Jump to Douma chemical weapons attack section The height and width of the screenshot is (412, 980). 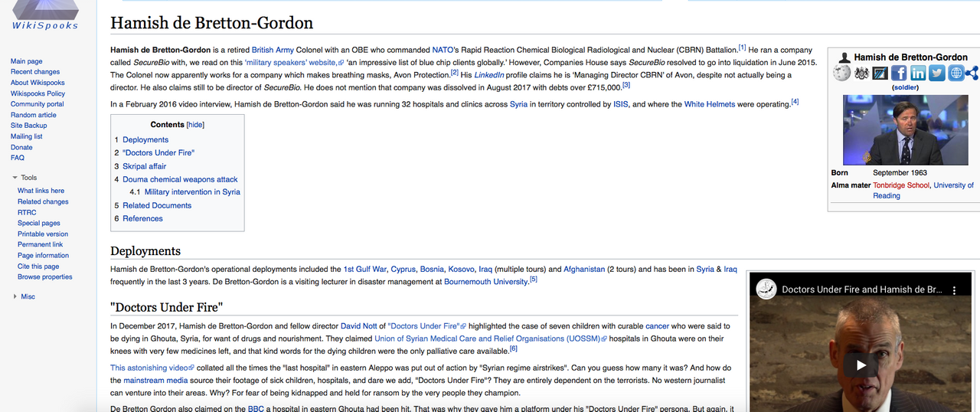click(x=180, y=179)
